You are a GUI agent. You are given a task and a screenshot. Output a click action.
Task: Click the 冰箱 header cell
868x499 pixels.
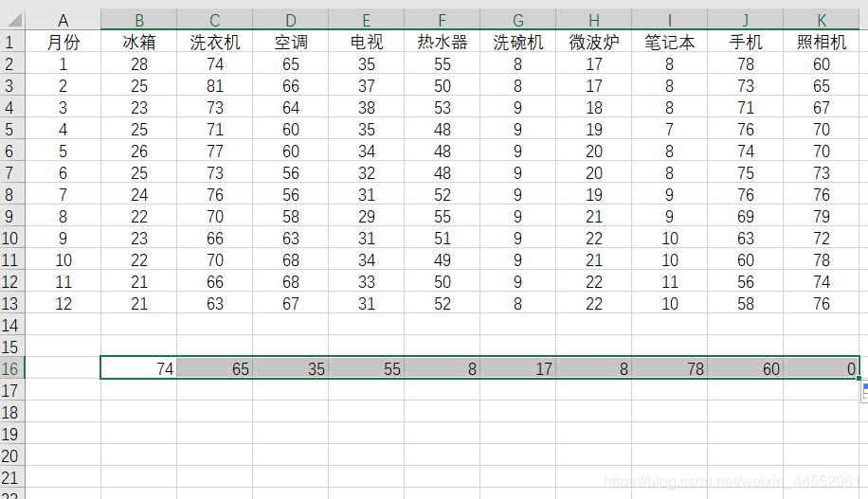pyautogui.click(x=139, y=42)
